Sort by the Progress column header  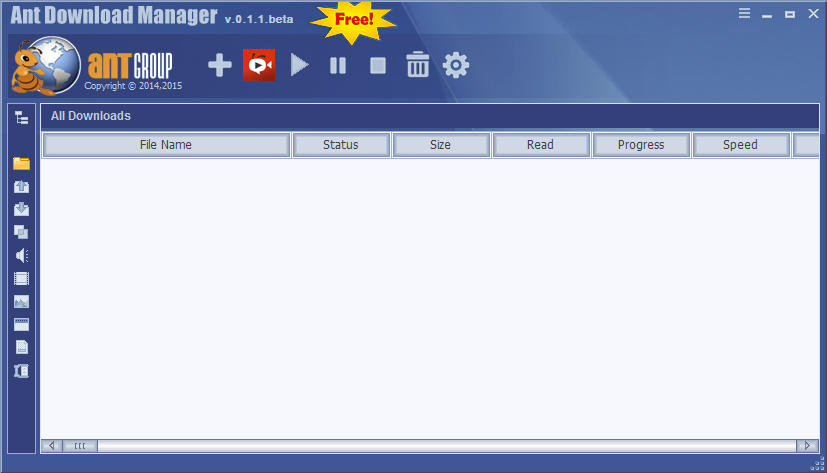click(641, 145)
